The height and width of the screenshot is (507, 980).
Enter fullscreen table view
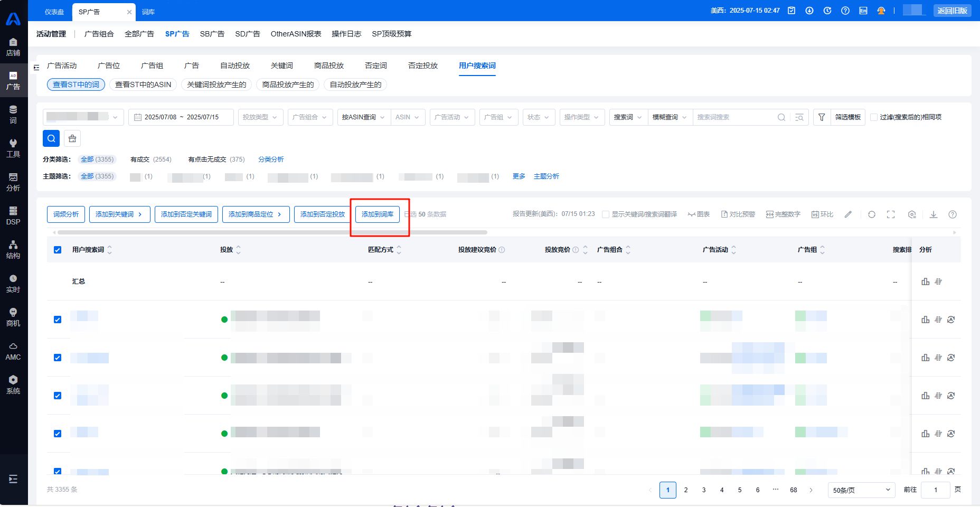(891, 214)
